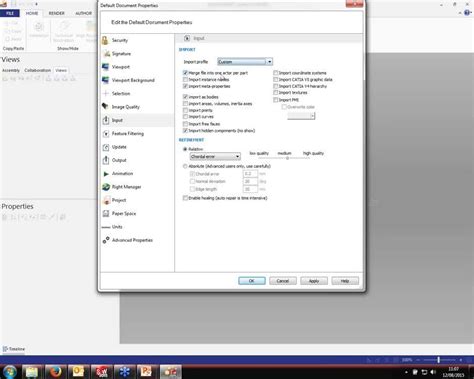Click the Apply button
The width and height of the screenshot is (474, 379).
[314, 281]
